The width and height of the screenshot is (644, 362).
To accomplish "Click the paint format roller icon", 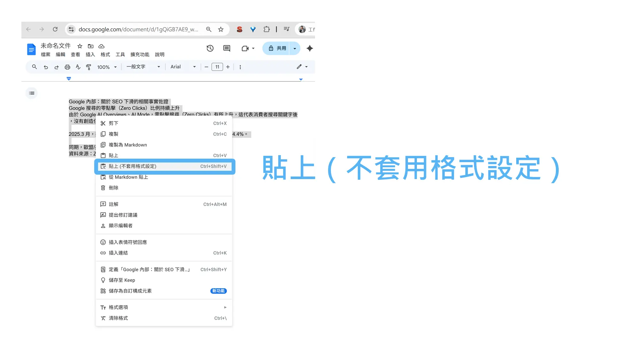I will (x=88, y=67).
